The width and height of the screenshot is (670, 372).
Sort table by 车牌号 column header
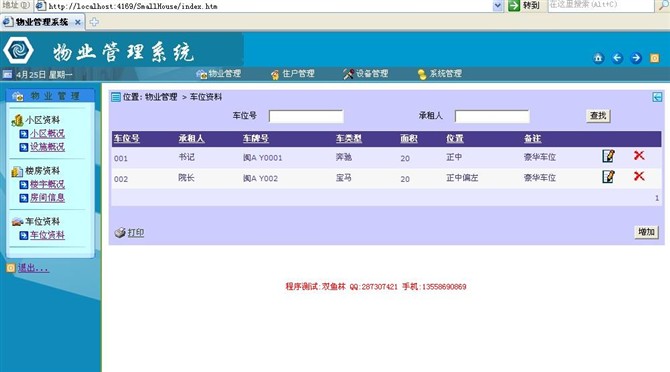pyautogui.click(x=256, y=138)
